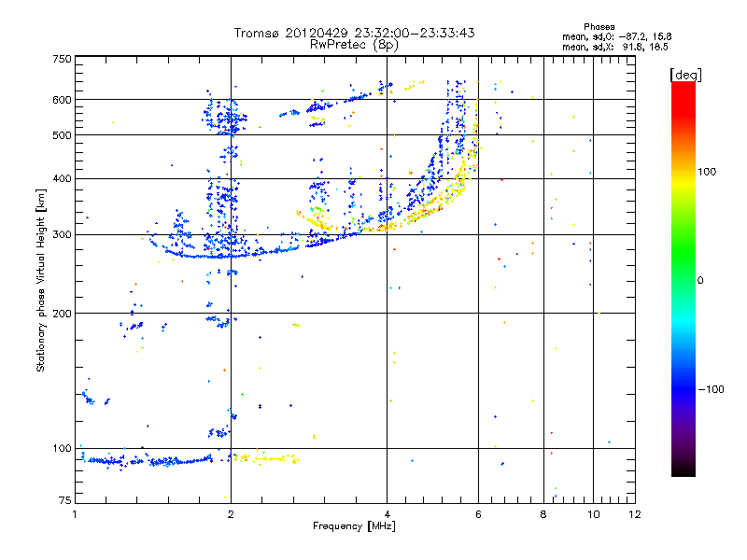
Task: Click the colorbar '100' tick label
Action: coord(707,172)
